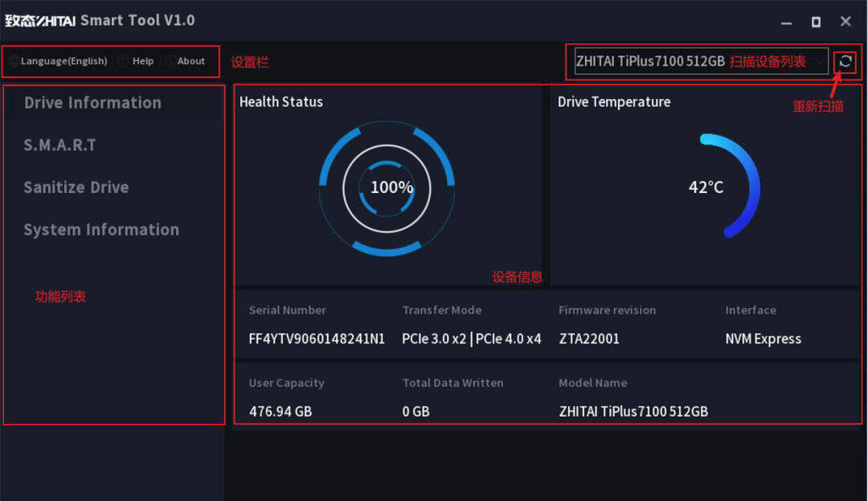Click the serial number FF4YTV9060148241N1 value
The height and width of the screenshot is (501, 868).
(x=317, y=339)
